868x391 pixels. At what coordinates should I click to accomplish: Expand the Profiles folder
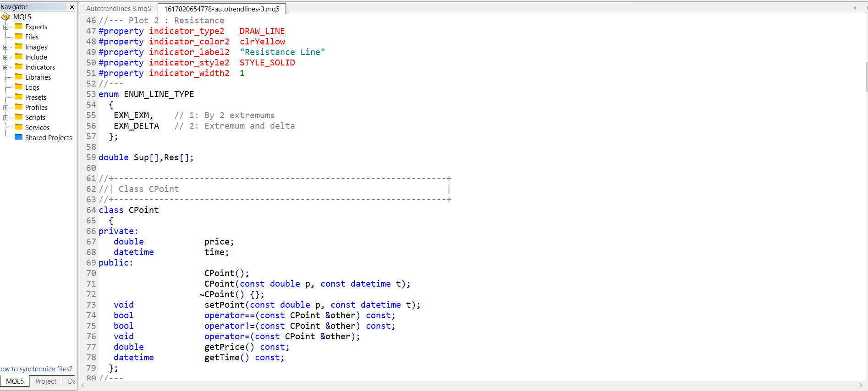click(5, 108)
